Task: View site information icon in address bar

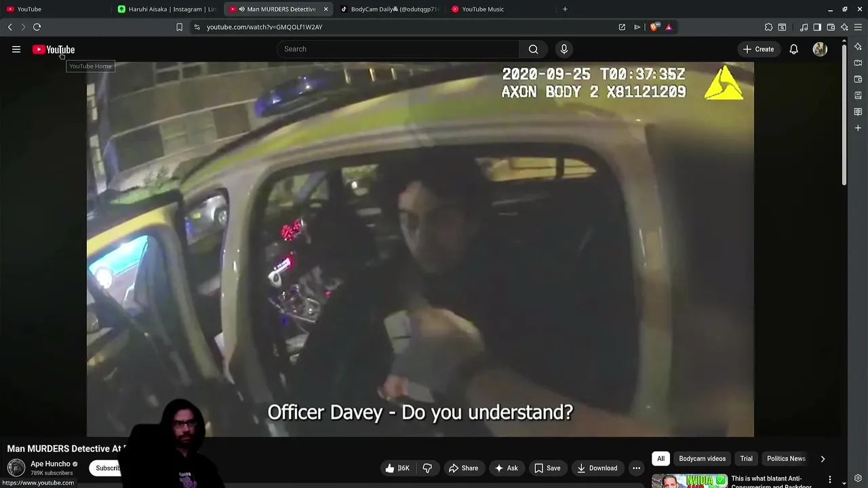Action: coord(197,27)
